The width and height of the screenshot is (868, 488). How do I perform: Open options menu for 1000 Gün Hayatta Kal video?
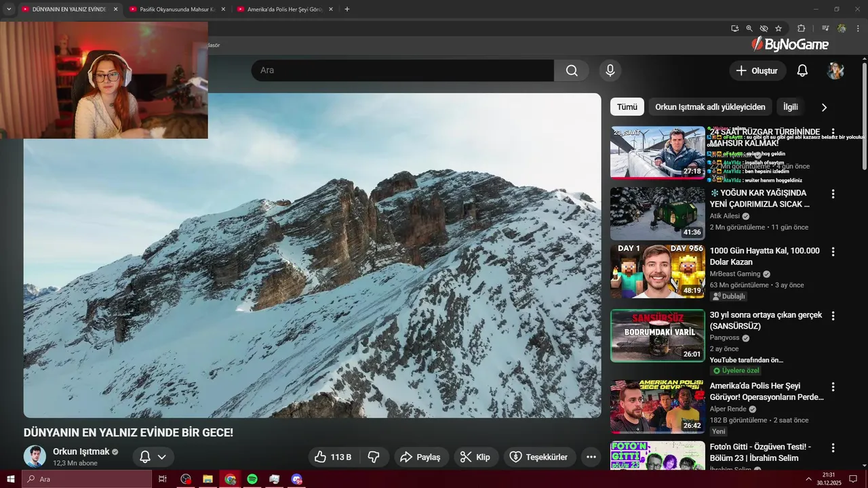point(833,251)
